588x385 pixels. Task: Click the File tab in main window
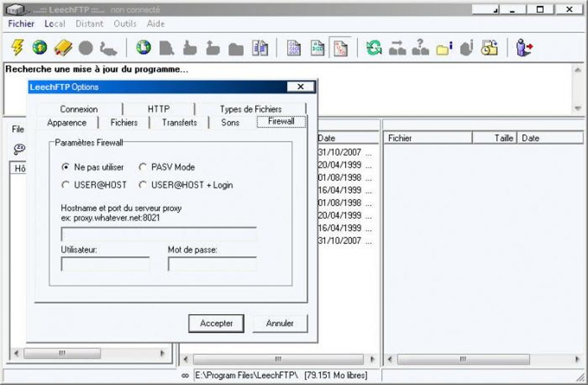click(x=18, y=129)
